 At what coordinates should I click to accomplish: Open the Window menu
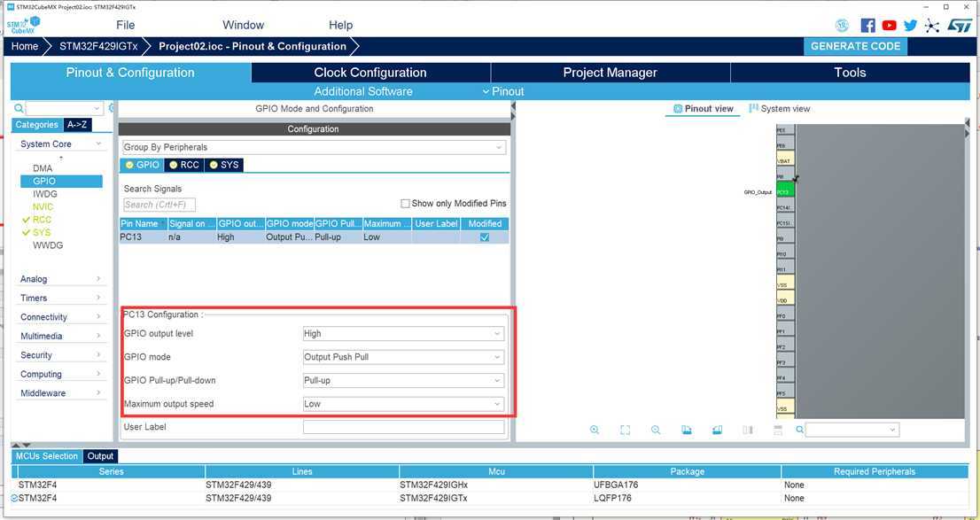coord(243,25)
